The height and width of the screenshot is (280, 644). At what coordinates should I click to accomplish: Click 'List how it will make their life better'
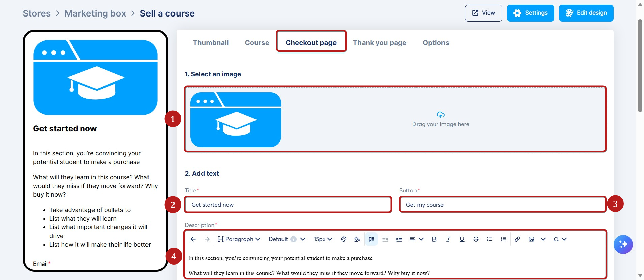click(x=100, y=244)
